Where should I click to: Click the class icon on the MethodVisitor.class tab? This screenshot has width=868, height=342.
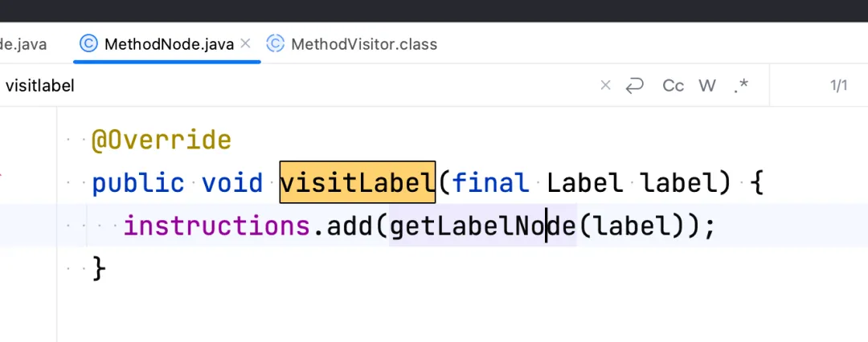276,43
